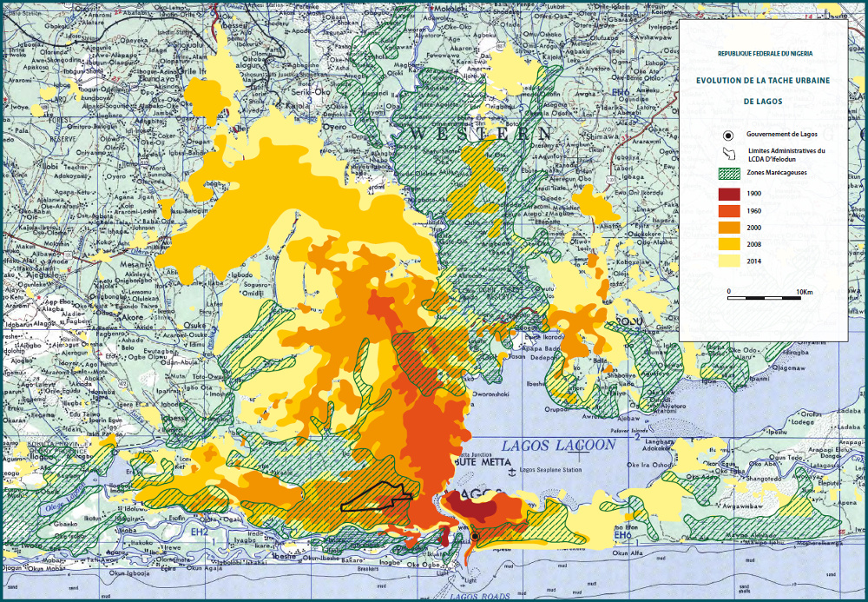Click the 'Republique Federale du Nigeria' heading

[x=764, y=54]
